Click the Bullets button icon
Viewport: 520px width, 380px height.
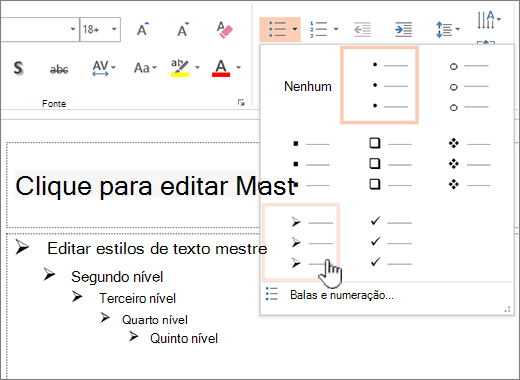click(277, 29)
